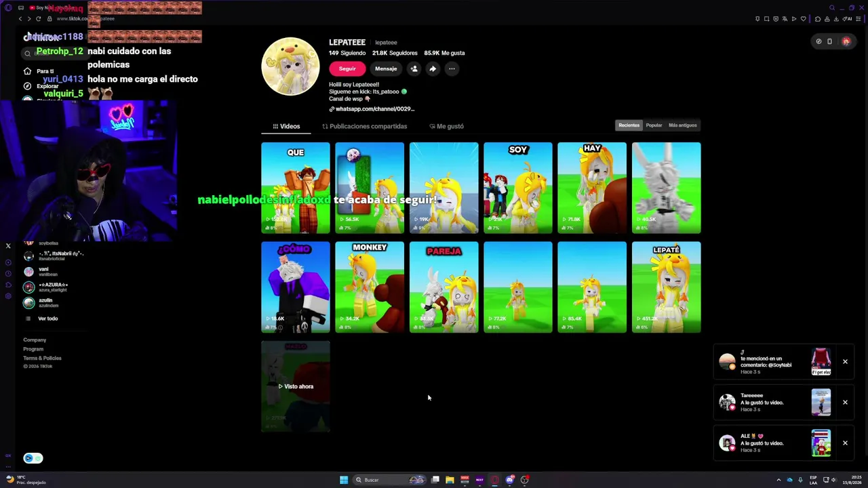Open browser sidebar settings gear icon

tap(8, 296)
